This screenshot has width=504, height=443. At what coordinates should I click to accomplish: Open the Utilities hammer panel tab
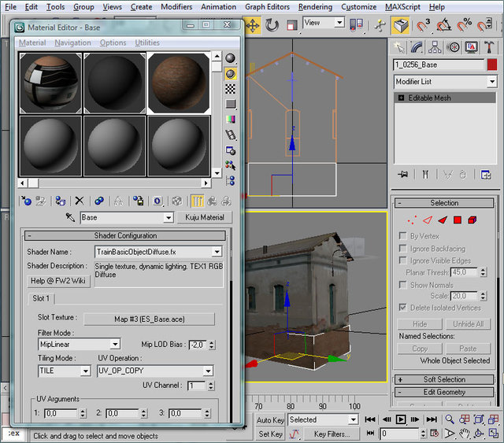pos(491,49)
